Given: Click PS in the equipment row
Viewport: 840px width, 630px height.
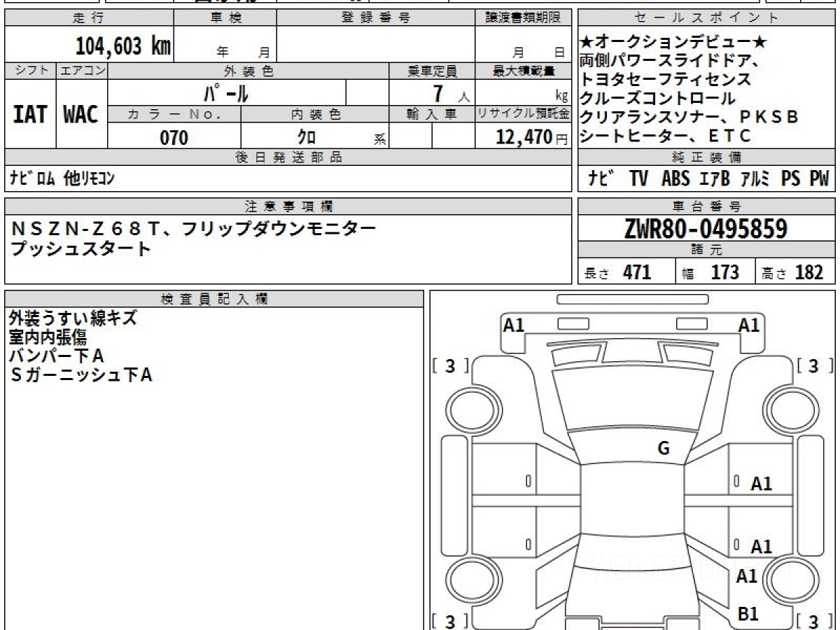Looking at the screenshot, I should point(791,179).
